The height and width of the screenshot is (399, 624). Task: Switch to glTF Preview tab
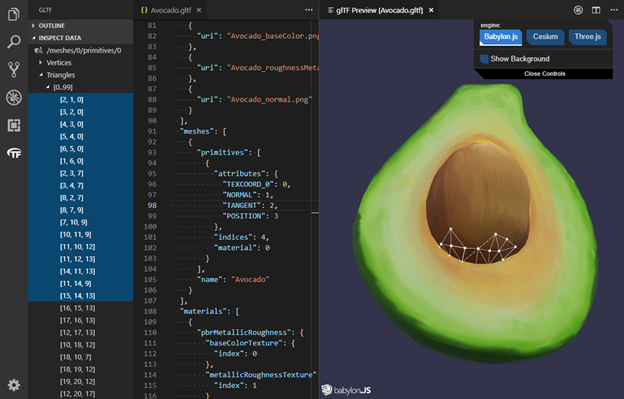pos(379,10)
